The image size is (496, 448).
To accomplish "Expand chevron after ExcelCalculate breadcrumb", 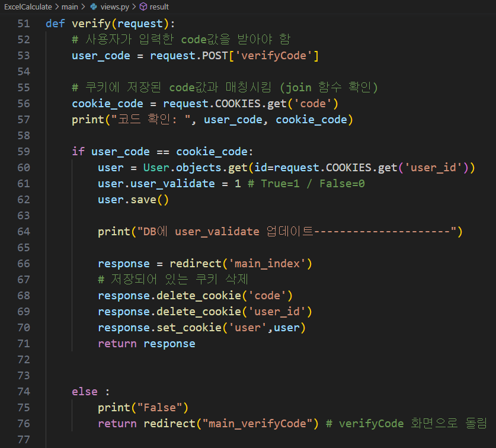I will (57, 7).
